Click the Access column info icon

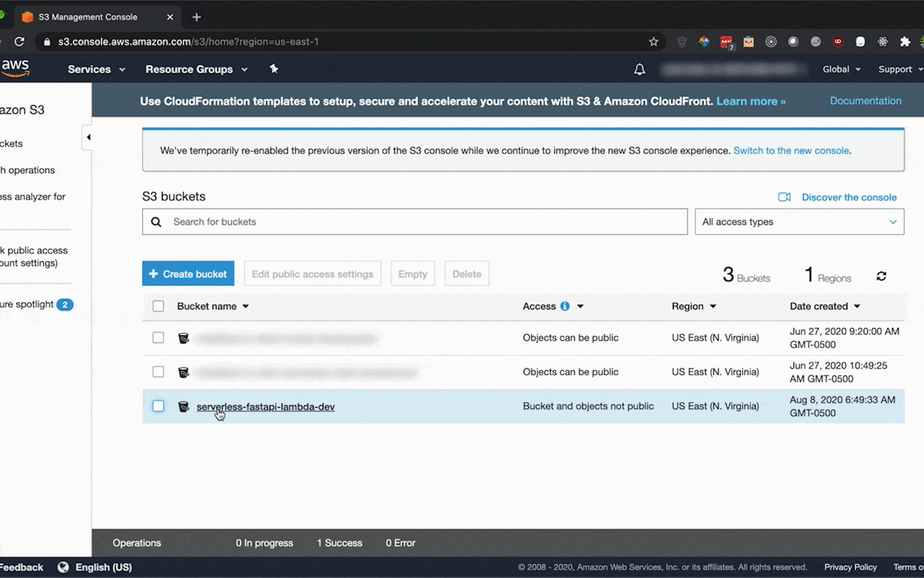(x=565, y=306)
